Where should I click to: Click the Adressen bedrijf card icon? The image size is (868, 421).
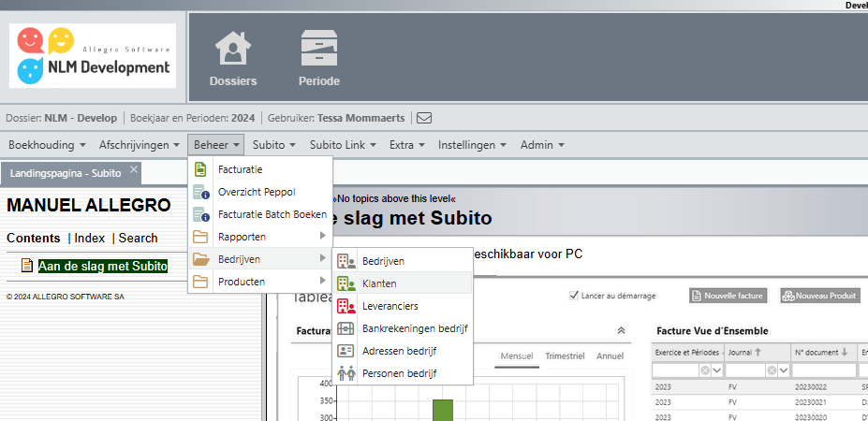coord(346,351)
